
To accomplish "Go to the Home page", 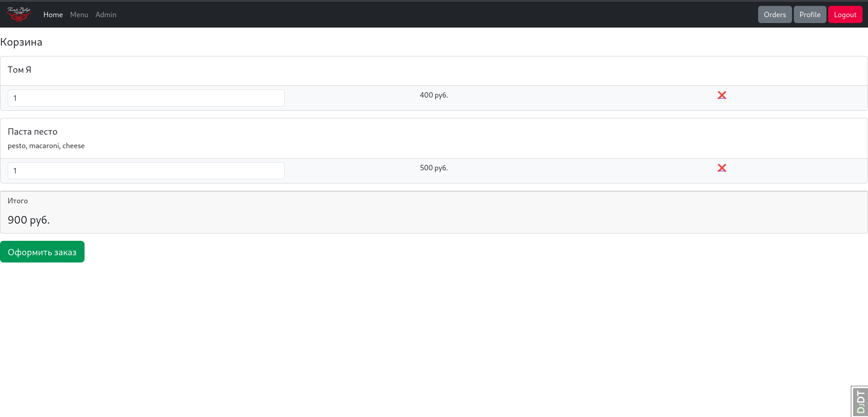I will (x=53, y=14).
